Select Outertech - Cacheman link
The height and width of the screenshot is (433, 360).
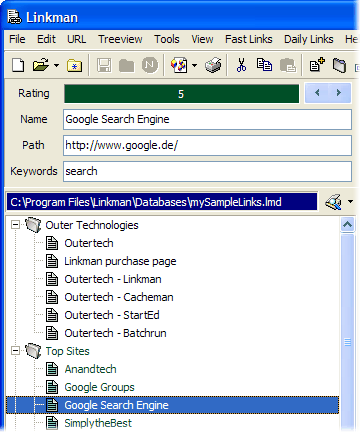pos(119,297)
